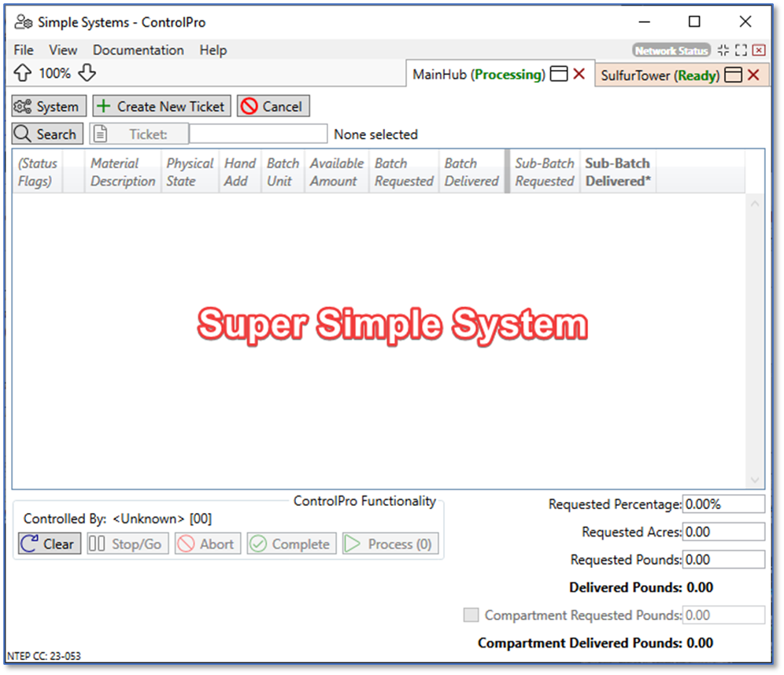Pop out the SulfurTower tab window icon
This screenshot has height=675, width=784.
coord(733,76)
